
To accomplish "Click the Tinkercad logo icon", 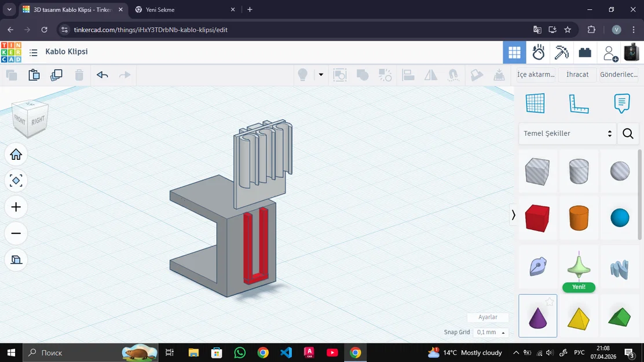I will tap(11, 52).
